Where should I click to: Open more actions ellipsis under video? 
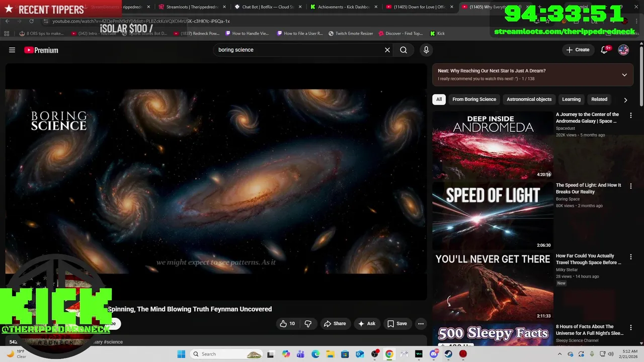tap(421, 324)
